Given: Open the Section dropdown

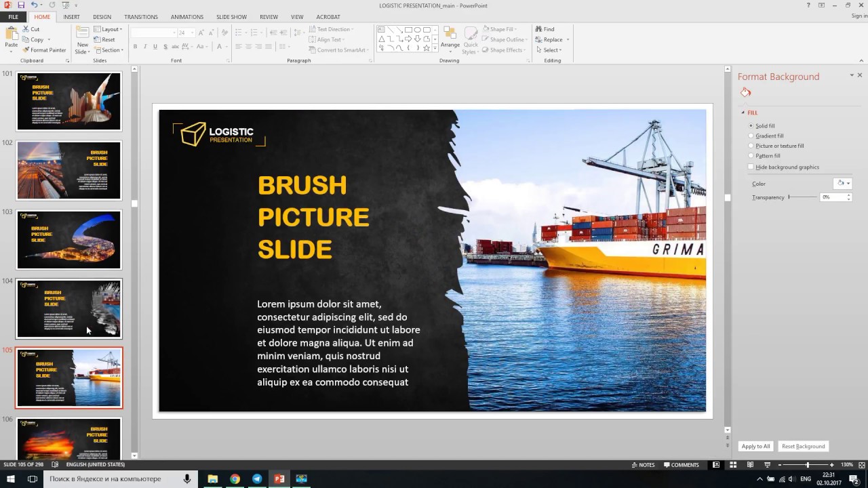Looking at the screenshot, I should coord(108,50).
